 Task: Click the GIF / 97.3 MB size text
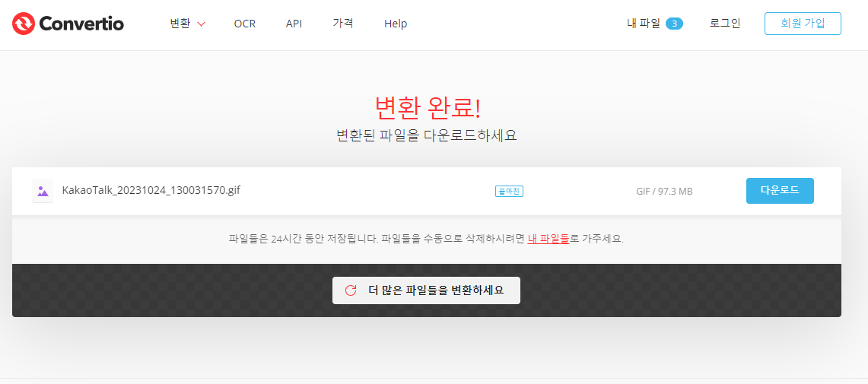pyautogui.click(x=664, y=192)
